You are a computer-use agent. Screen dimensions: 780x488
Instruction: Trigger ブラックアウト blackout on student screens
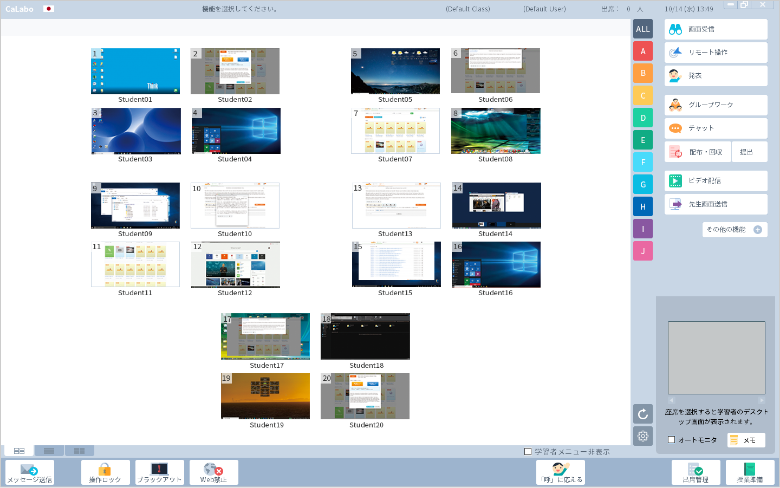[x=159, y=472]
